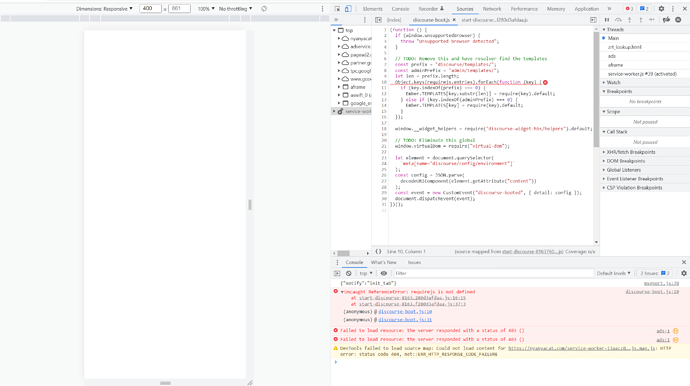Screen dimensions: 690x386
Task: Open the Application tab
Action: click(587, 9)
